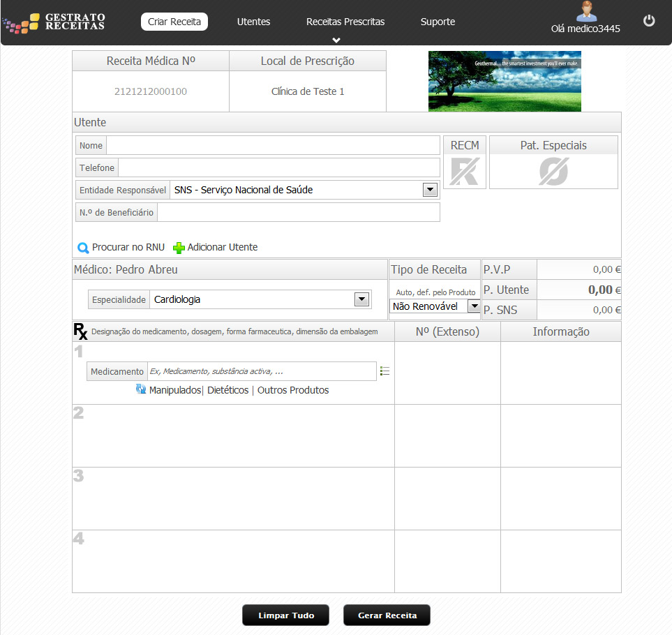Image resolution: width=672 pixels, height=635 pixels.
Task: Click the medico3445 user avatar icon
Action: (x=585, y=12)
